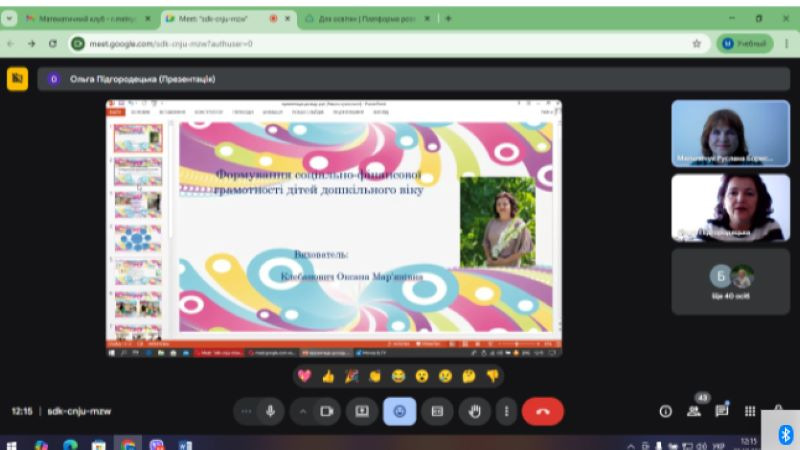Image resolution: width=800 pixels, height=450 pixels.
Task: Expand audio settings arrow beside microphone
Action: point(246,411)
